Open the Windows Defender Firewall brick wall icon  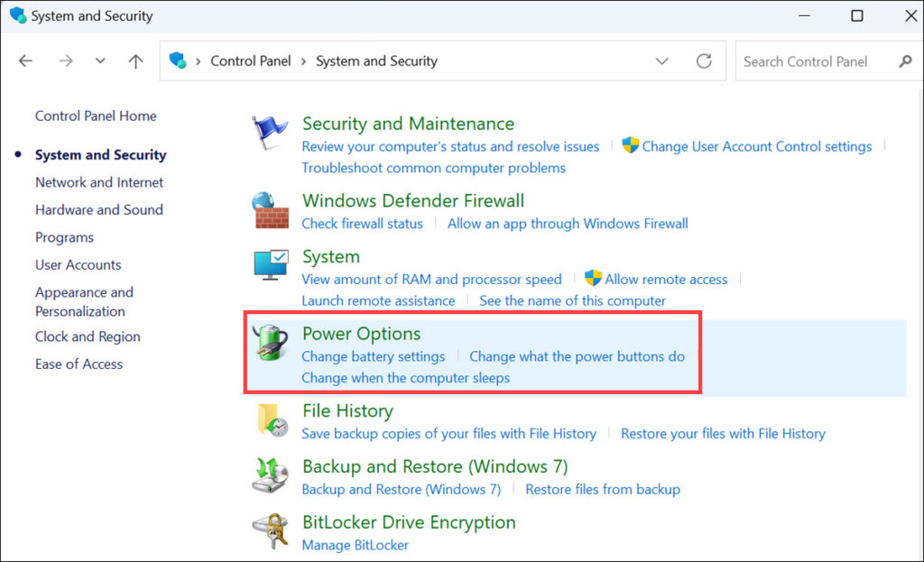[270, 211]
